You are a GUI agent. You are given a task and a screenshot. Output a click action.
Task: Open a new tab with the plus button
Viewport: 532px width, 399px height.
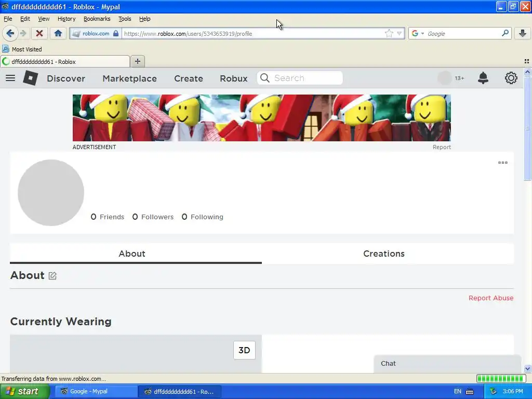[137, 61]
